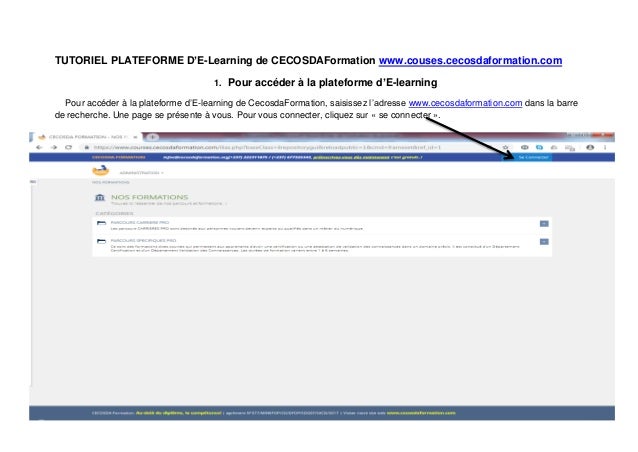This screenshot has width=638, height=452.
Task: Click the CECOSDA orange logo
Action: coord(101,170)
